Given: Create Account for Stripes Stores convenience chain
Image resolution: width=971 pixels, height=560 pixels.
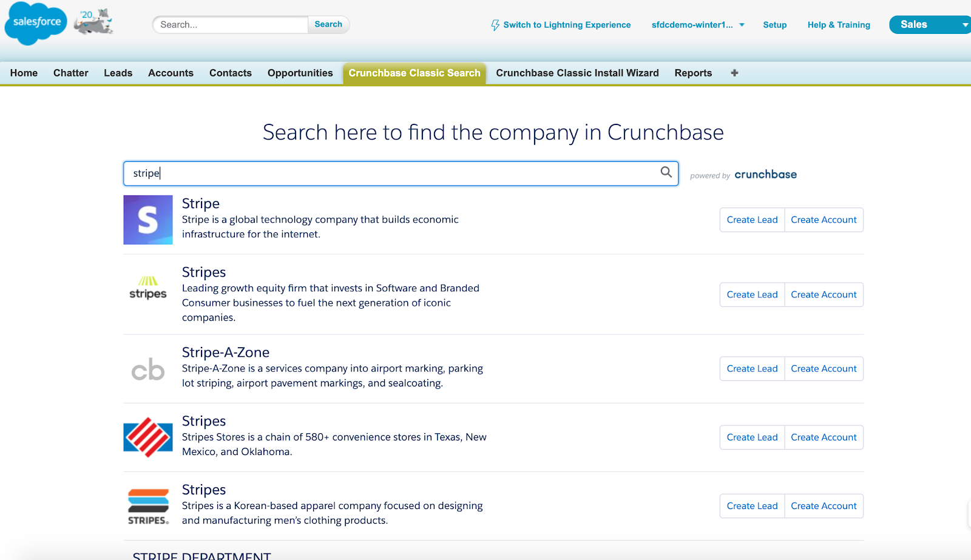Looking at the screenshot, I should click(824, 437).
